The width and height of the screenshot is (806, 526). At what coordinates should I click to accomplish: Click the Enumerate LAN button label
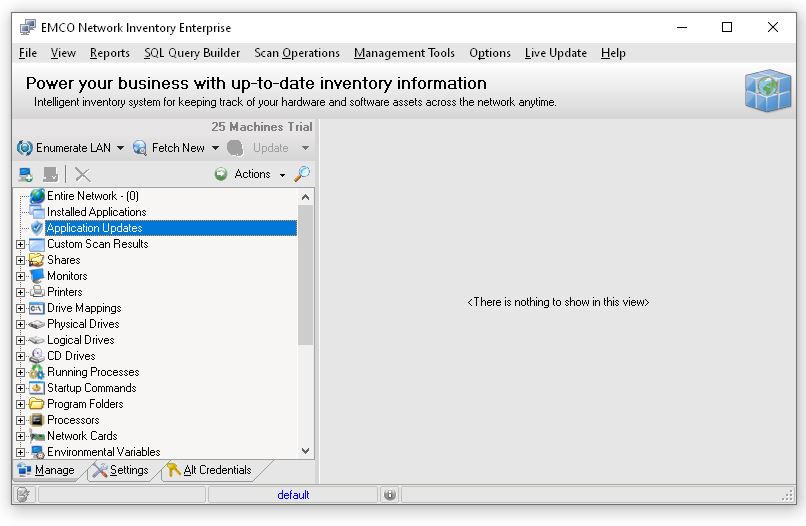73,148
